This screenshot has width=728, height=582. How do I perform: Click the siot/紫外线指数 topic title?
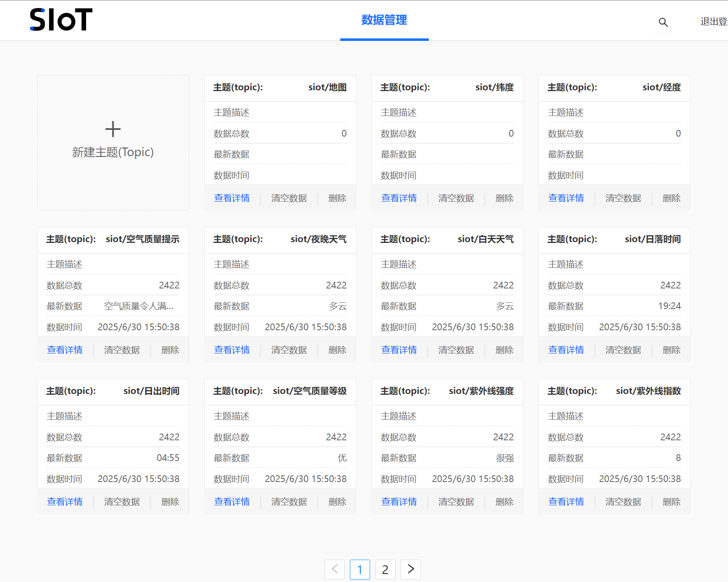(649, 391)
